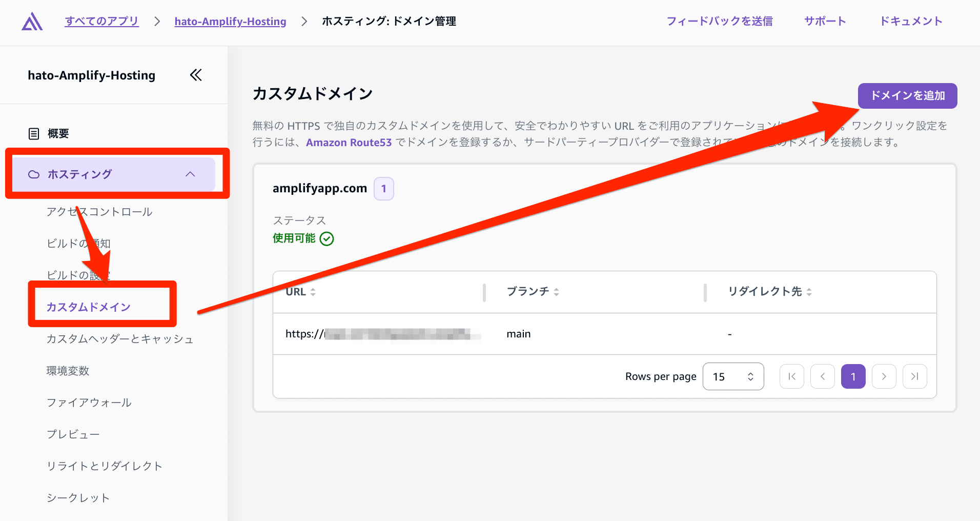Select ビルドの設定 in sidebar
The height and width of the screenshot is (521, 980).
(78, 275)
